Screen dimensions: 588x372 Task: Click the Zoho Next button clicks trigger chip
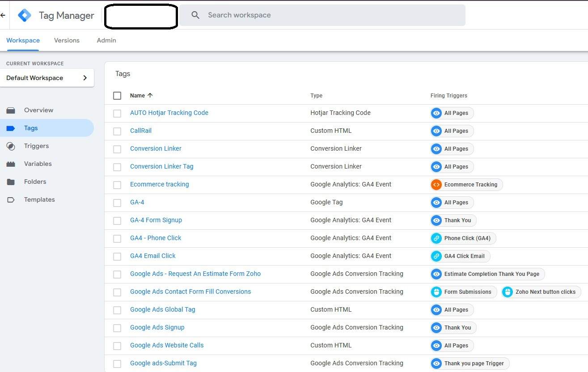click(541, 292)
